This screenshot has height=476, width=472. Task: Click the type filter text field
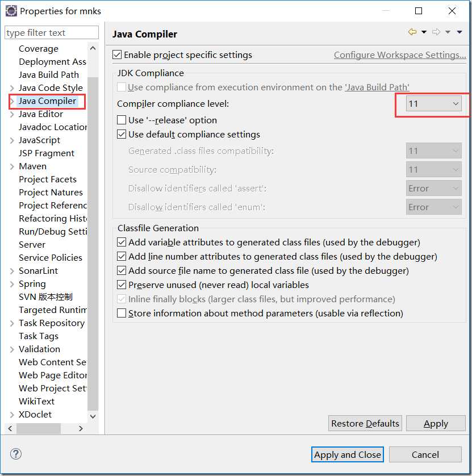[x=52, y=32]
